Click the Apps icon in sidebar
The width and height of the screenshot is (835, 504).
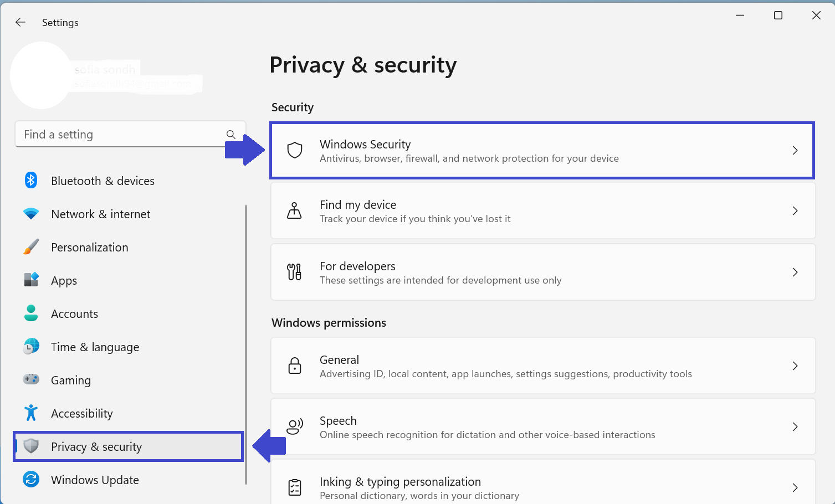(31, 280)
